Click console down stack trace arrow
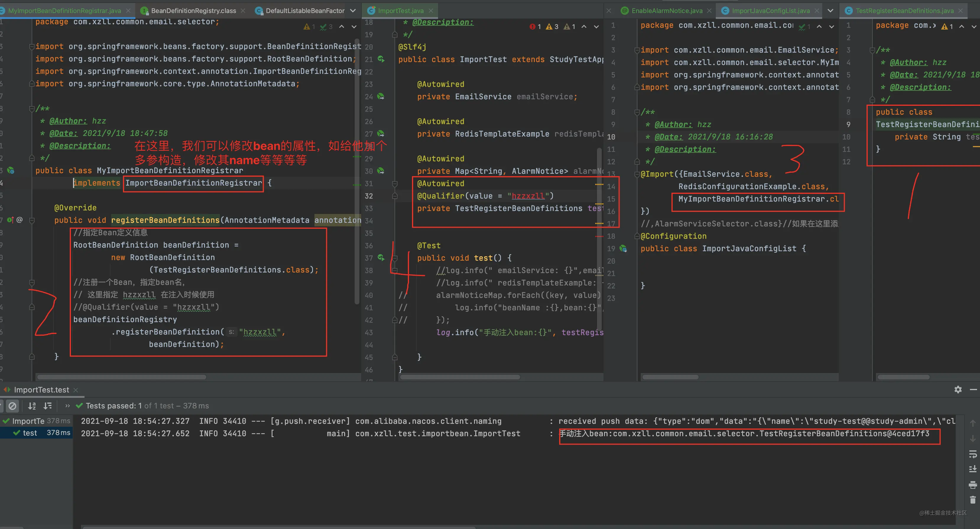This screenshot has width=980, height=529. 973,439
